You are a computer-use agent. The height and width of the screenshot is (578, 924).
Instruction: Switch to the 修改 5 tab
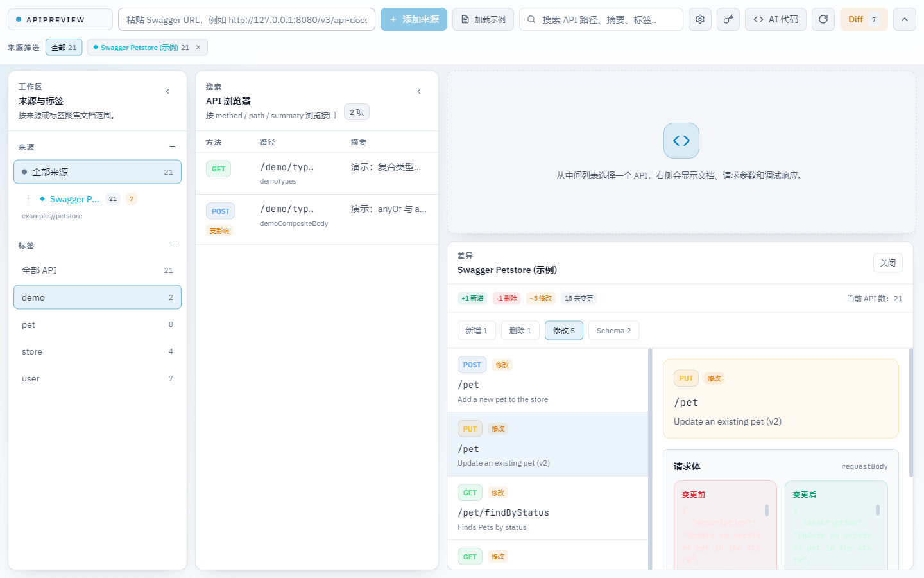click(x=564, y=331)
